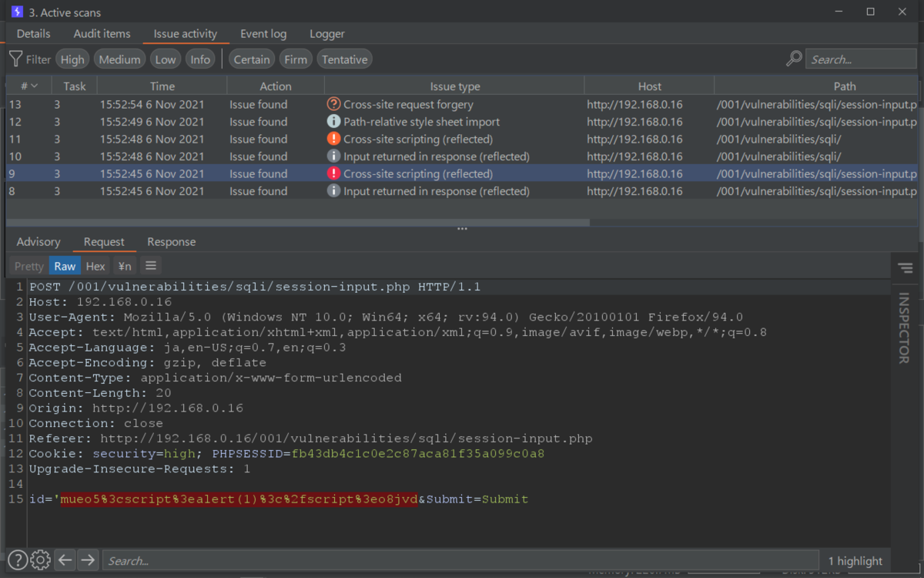This screenshot has height=578, width=924.
Task: Open the Logger tab
Action: click(327, 34)
